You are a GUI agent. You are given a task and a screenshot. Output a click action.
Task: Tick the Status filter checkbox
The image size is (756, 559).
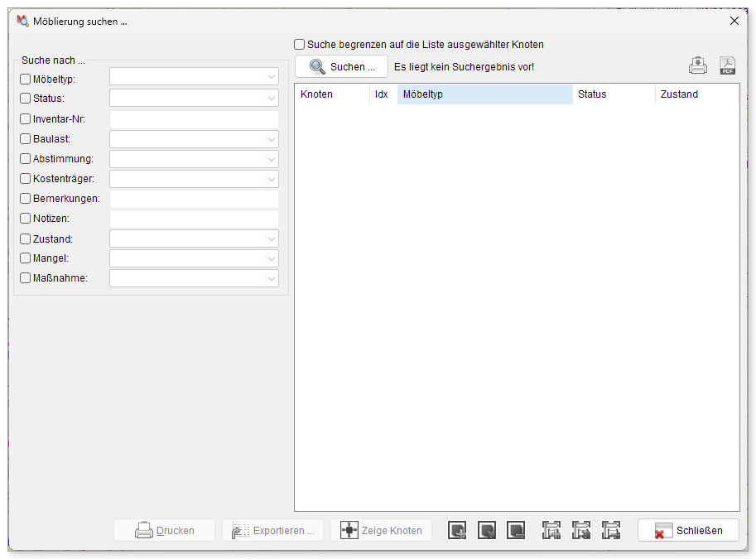tap(25, 99)
